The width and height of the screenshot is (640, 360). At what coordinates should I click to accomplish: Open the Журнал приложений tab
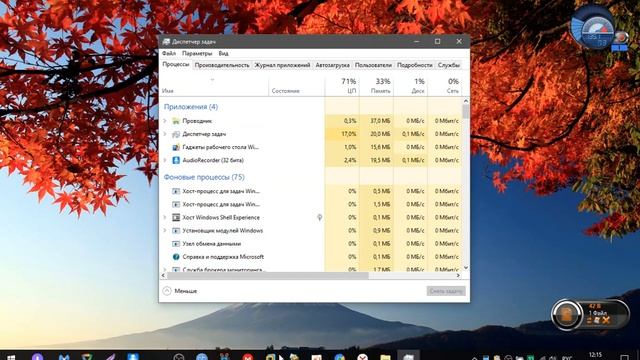click(x=282, y=65)
